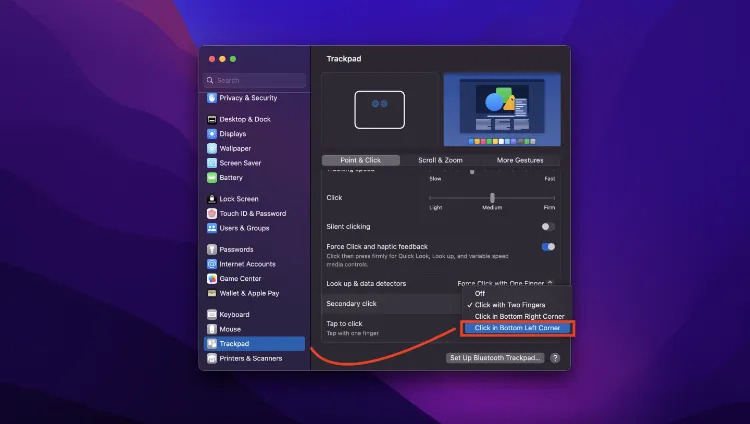The height and width of the screenshot is (424, 750).
Task: Select the Displays sidebar icon
Action: pyautogui.click(x=212, y=134)
